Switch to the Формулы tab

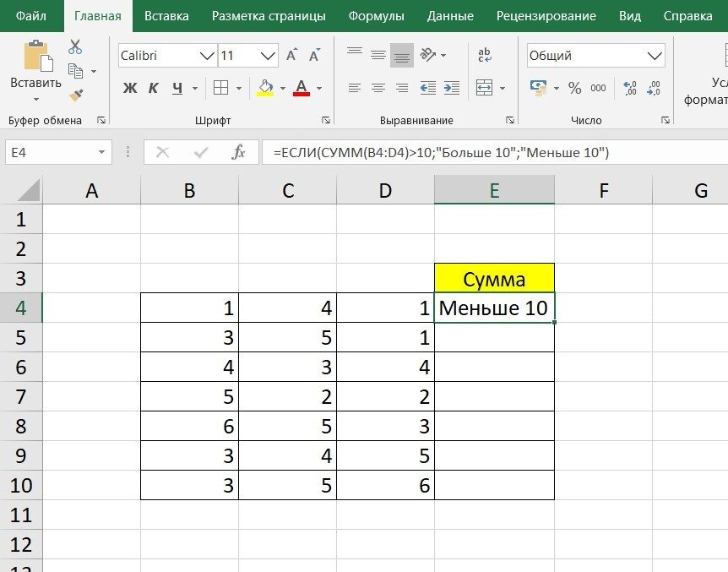pos(376,16)
